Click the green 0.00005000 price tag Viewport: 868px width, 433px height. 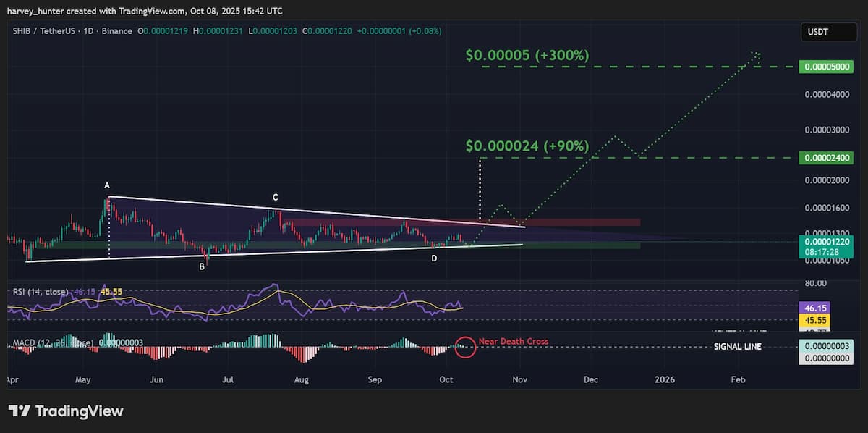tap(826, 67)
